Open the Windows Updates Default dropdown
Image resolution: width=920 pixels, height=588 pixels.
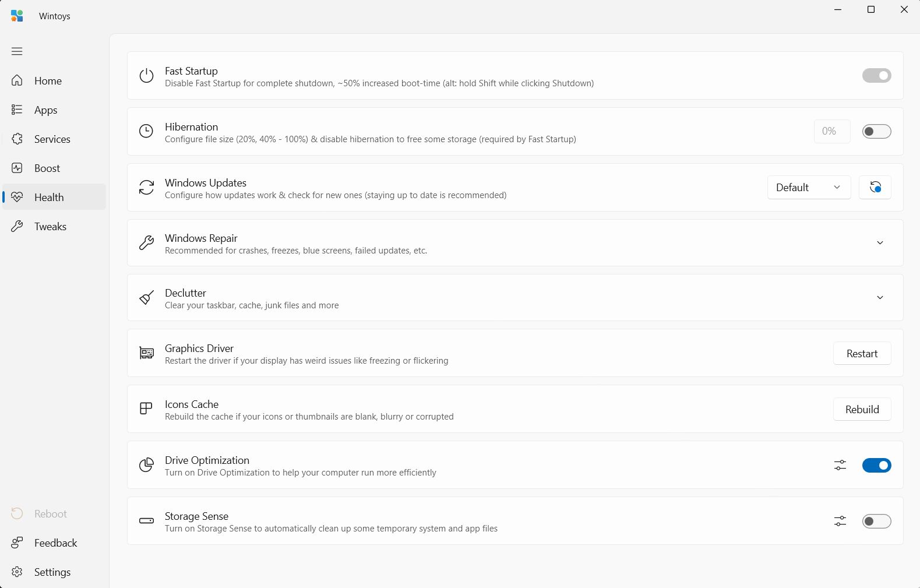click(x=809, y=187)
